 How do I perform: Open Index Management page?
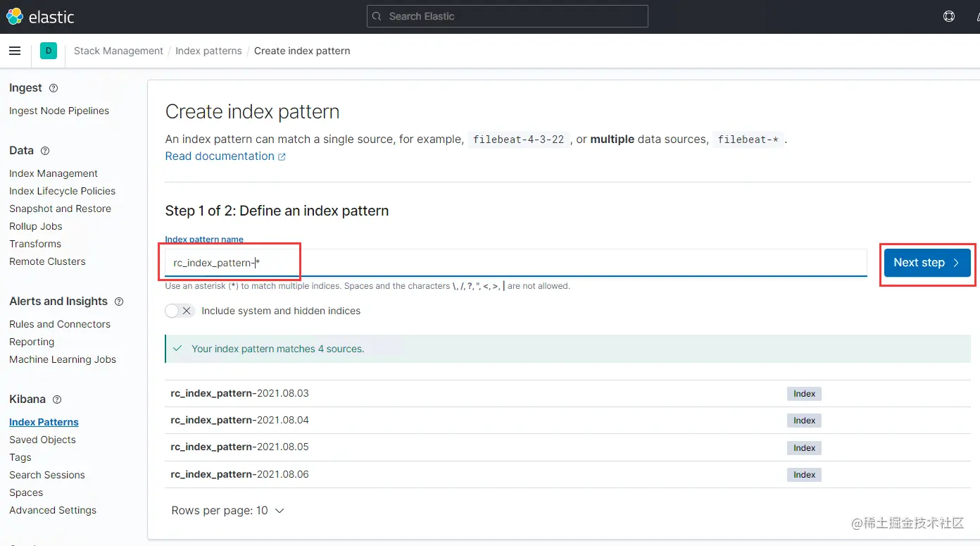point(54,173)
